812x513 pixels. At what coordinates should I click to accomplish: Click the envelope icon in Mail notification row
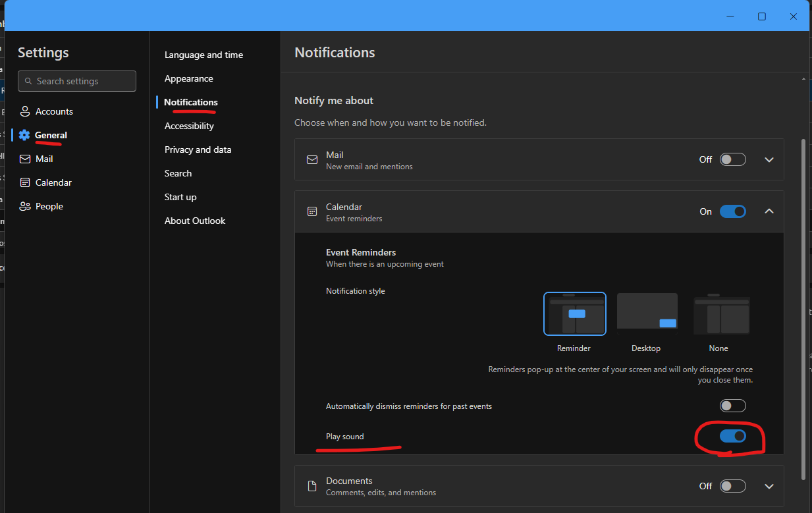click(x=312, y=160)
